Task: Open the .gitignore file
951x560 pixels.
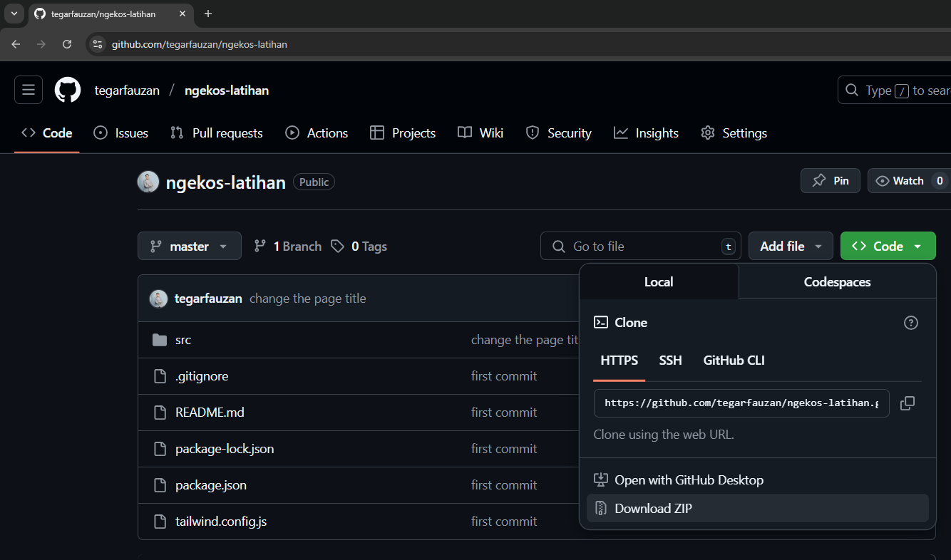Action: (x=202, y=376)
